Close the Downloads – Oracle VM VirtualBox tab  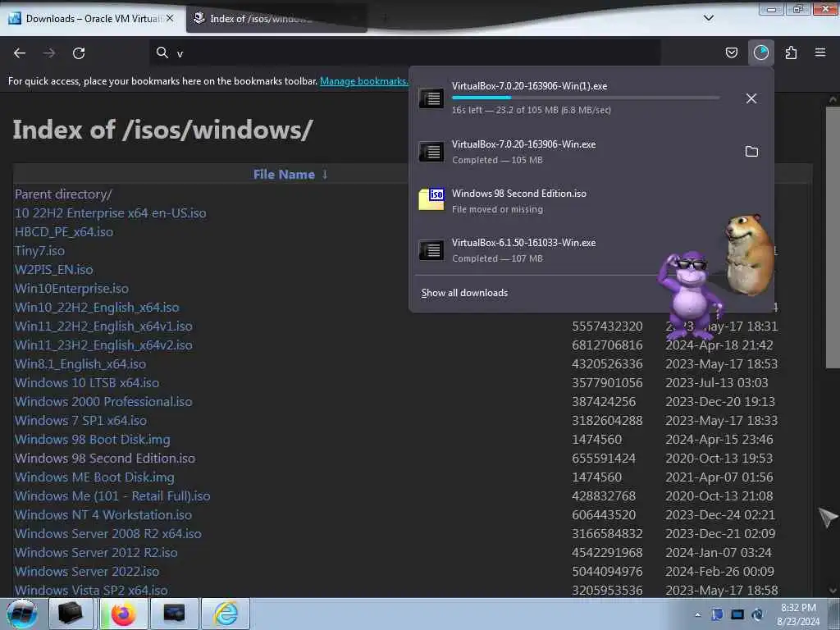pos(170,18)
